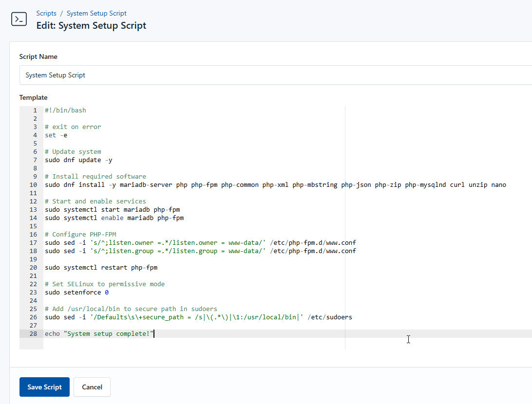Click the 'Script Name' label
The height and width of the screenshot is (404, 532).
pos(38,56)
